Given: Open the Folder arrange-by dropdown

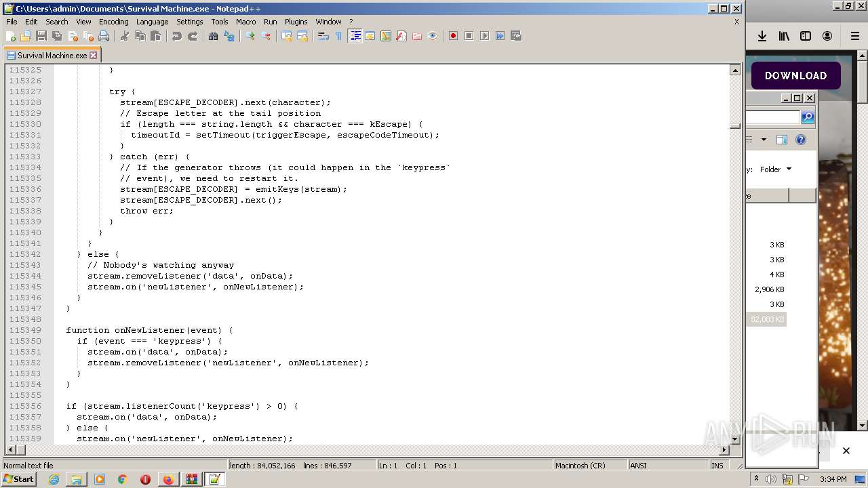Looking at the screenshot, I should coord(775,169).
